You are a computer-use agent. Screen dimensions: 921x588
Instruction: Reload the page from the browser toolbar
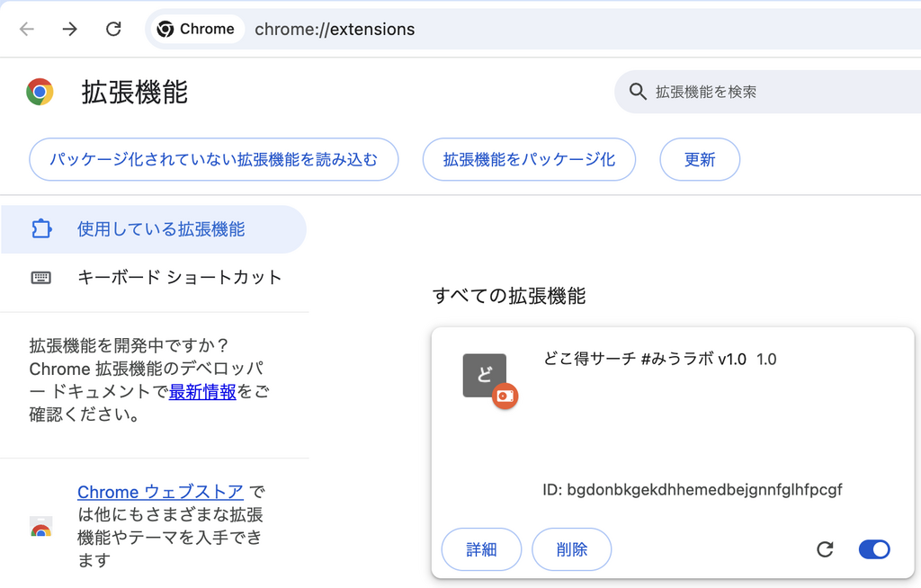click(x=113, y=29)
